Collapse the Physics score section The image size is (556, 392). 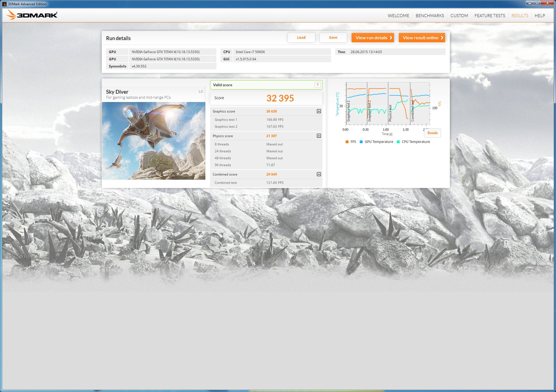[319, 136]
